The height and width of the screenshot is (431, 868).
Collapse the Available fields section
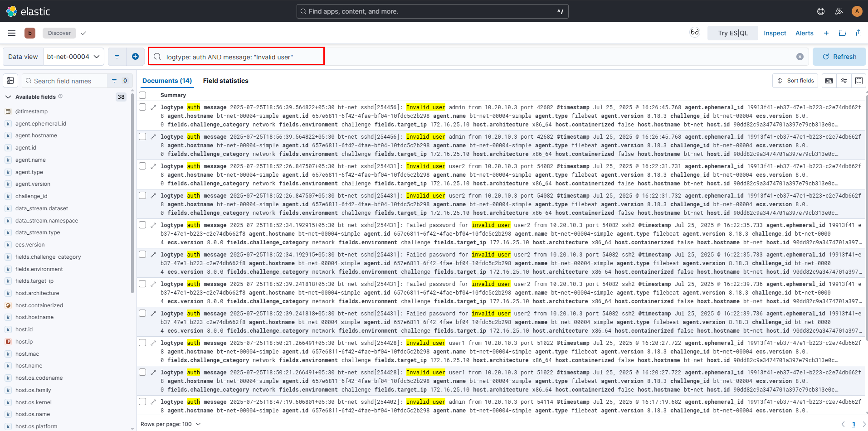point(8,97)
